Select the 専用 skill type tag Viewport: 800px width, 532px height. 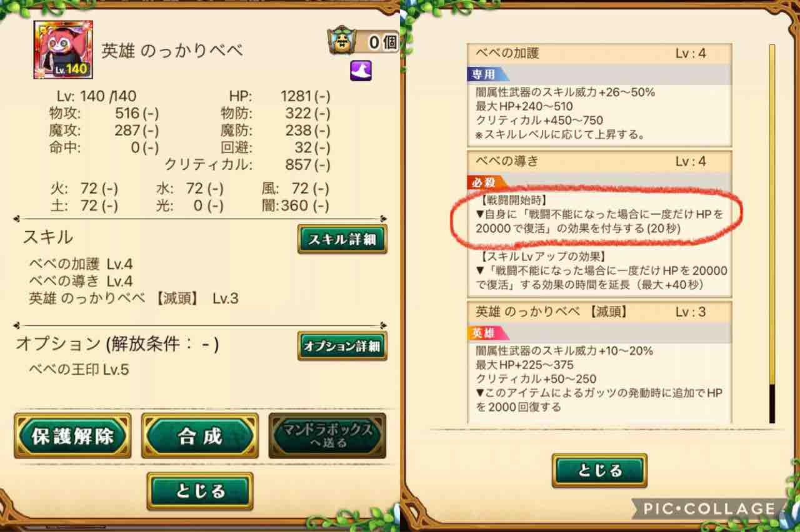pos(484,75)
